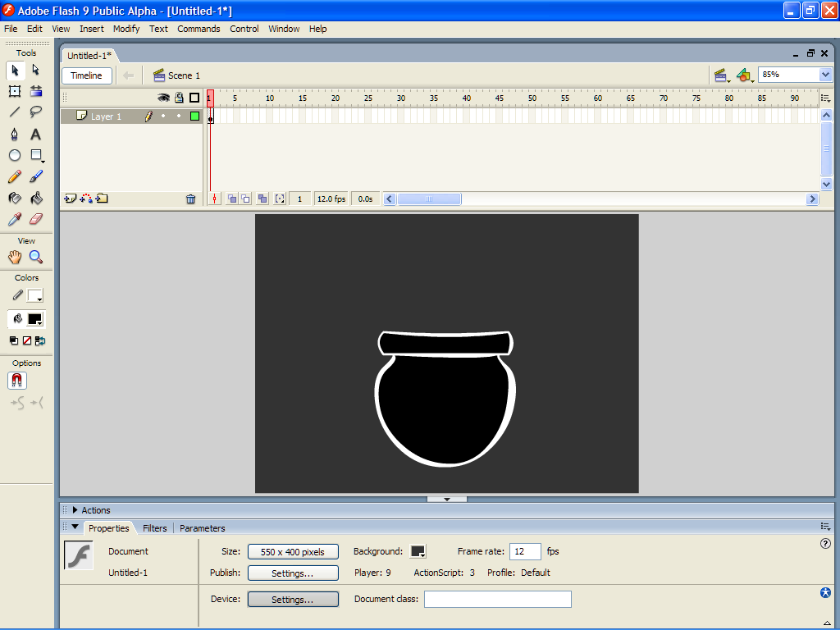
Task: Select the Pen tool
Action: tap(13, 133)
